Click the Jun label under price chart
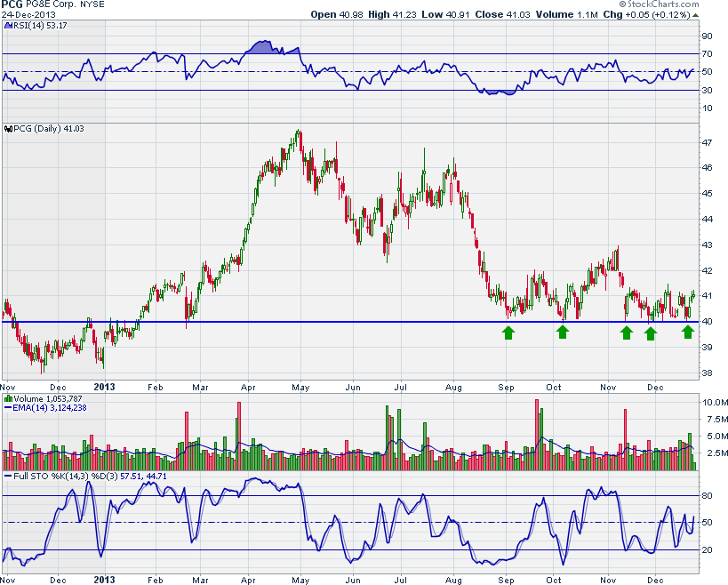 pos(353,388)
